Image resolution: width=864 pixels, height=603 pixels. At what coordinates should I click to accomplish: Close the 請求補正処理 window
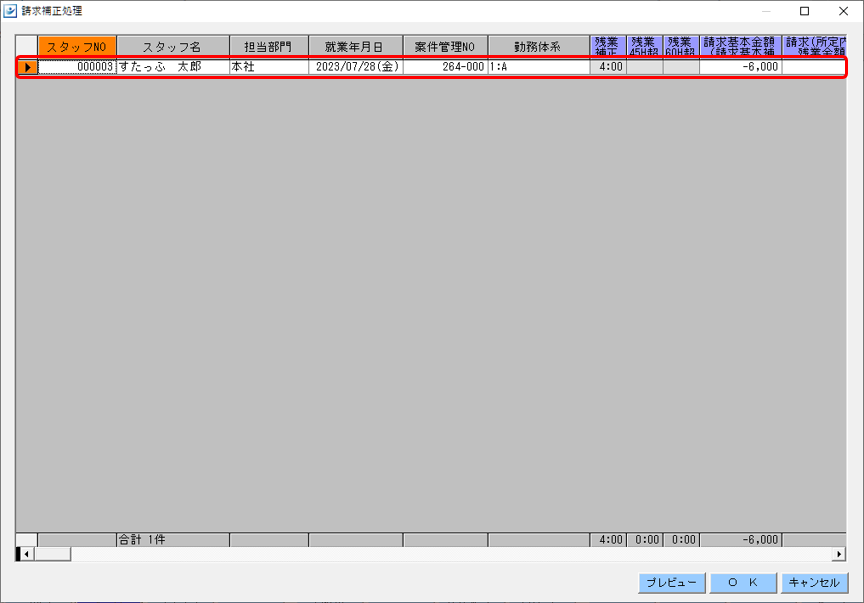[844, 11]
